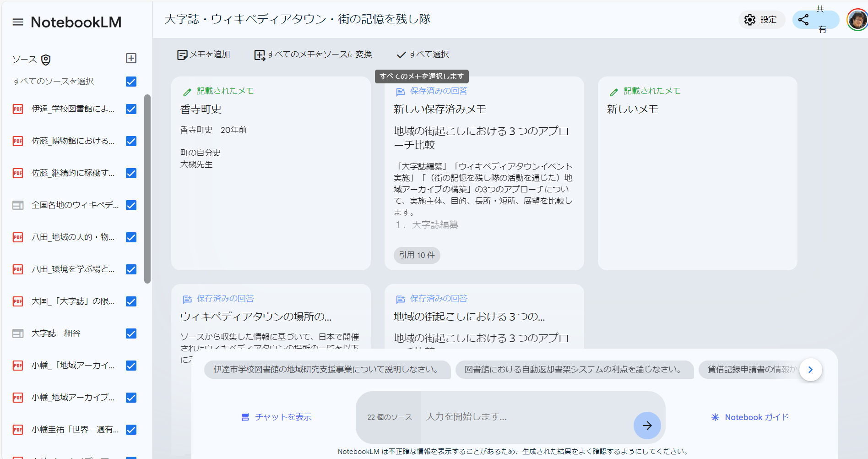Add a new source with the plus icon
This screenshot has width=868, height=459.
[x=132, y=58]
